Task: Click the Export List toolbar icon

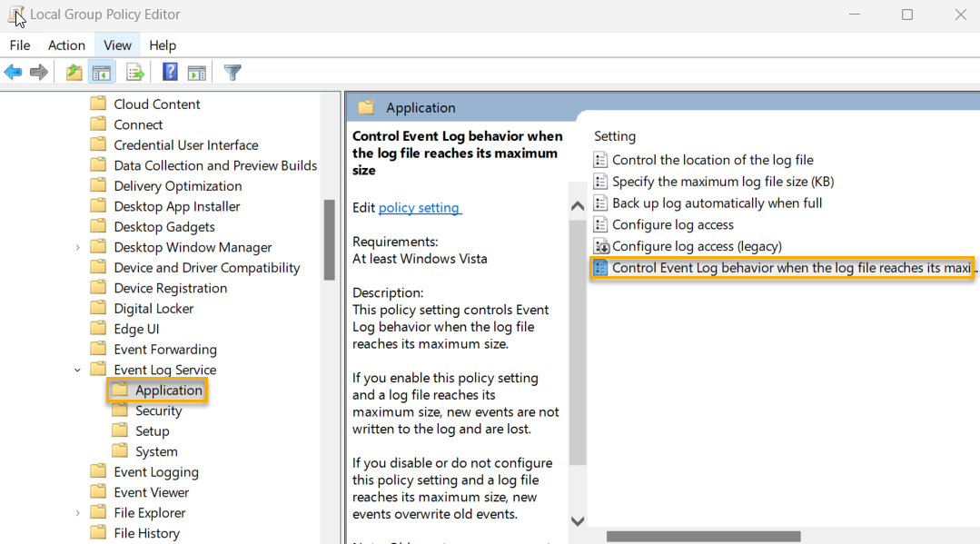Action: click(135, 73)
